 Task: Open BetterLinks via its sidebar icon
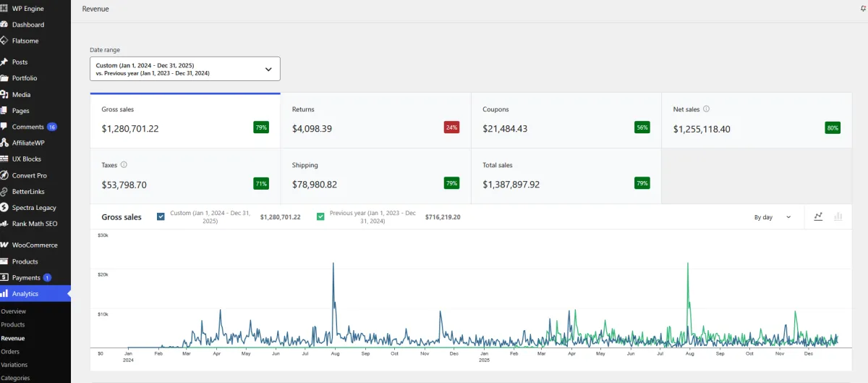coord(4,191)
